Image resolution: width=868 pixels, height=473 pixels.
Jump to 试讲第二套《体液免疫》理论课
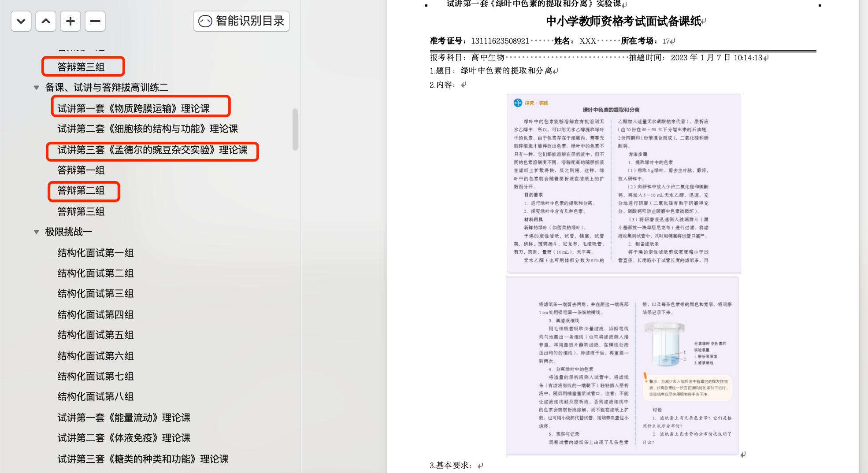124,438
